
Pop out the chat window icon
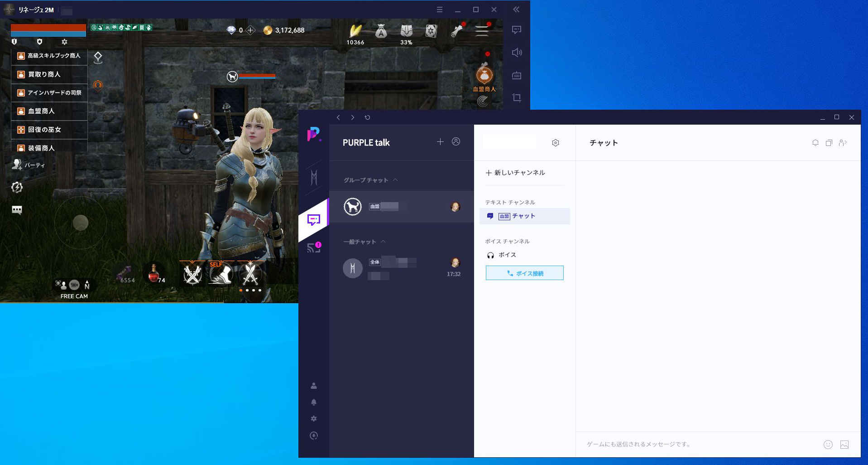[829, 143]
